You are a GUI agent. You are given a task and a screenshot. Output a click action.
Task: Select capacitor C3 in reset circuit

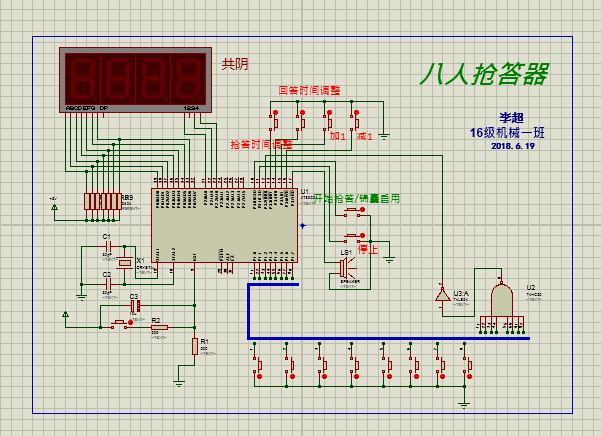pos(135,306)
